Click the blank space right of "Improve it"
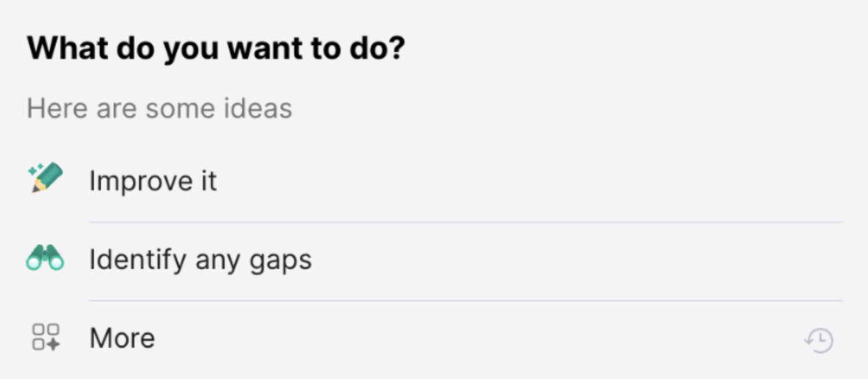The image size is (868, 379). [x=521, y=181]
